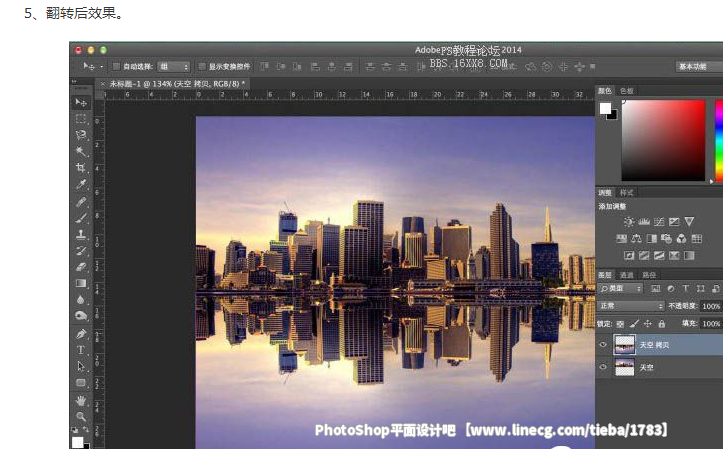Toggle lock position
The image size is (723, 449).
pyautogui.click(x=648, y=324)
